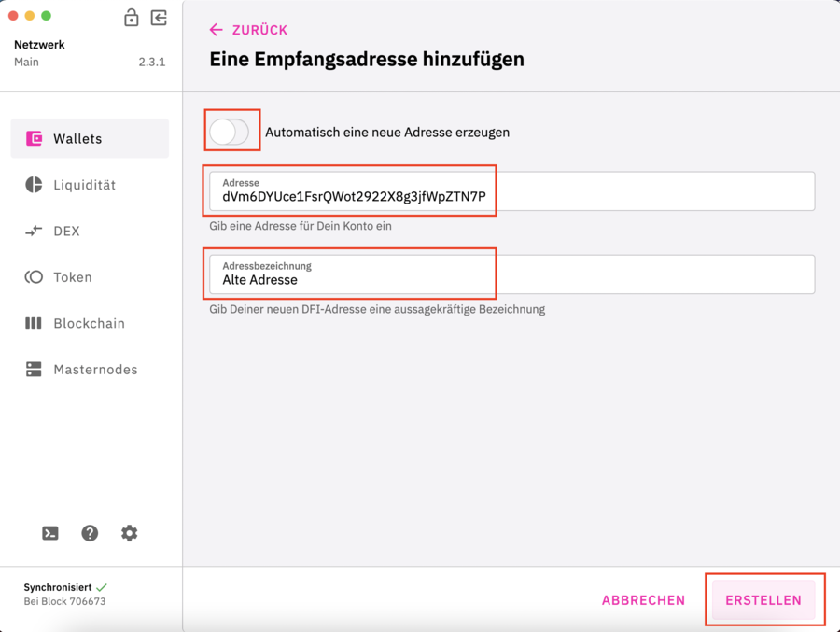Click the DEX swap arrows icon
This screenshot has width=840, height=632.
[x=35, y=231]
